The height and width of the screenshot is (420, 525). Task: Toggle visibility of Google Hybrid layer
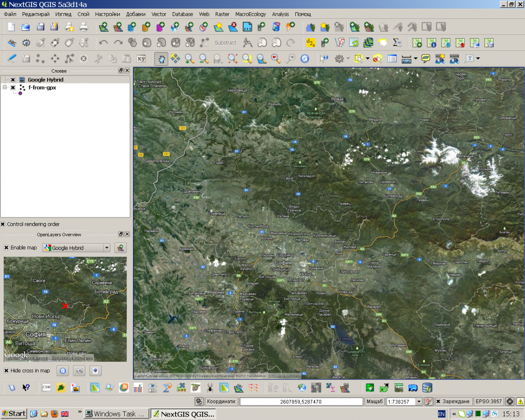13,80
